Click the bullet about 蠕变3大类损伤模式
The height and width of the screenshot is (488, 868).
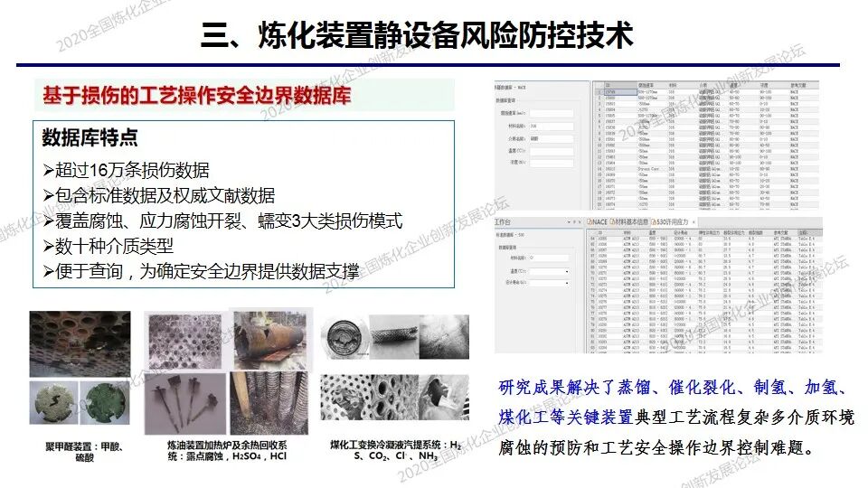[x=222, y=221]
